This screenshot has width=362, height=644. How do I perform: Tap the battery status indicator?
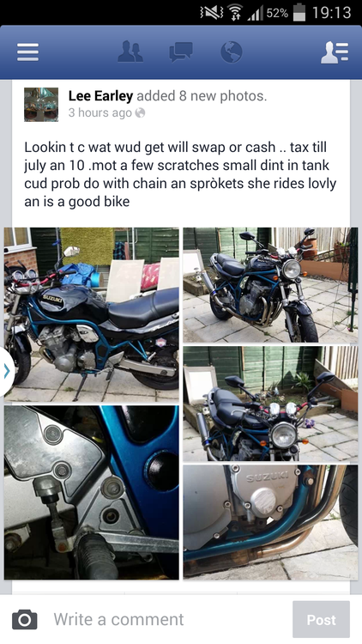point(299,12)
